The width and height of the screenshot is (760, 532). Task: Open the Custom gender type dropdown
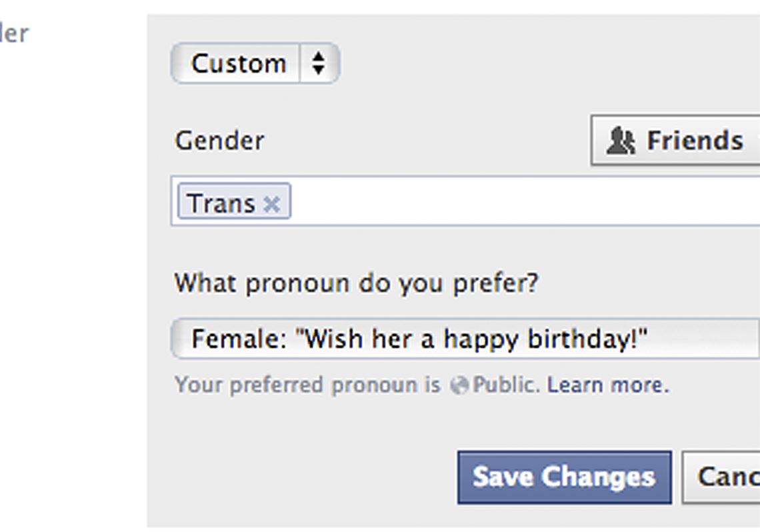[x=255, y=64]
